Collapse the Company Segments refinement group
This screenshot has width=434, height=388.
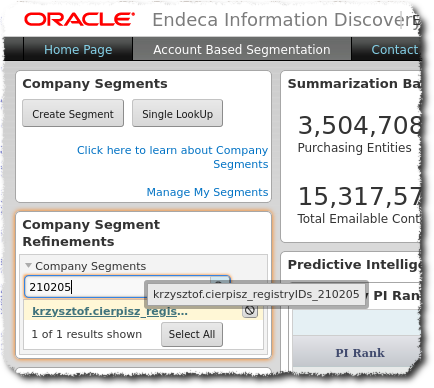(x=29, y=266)
